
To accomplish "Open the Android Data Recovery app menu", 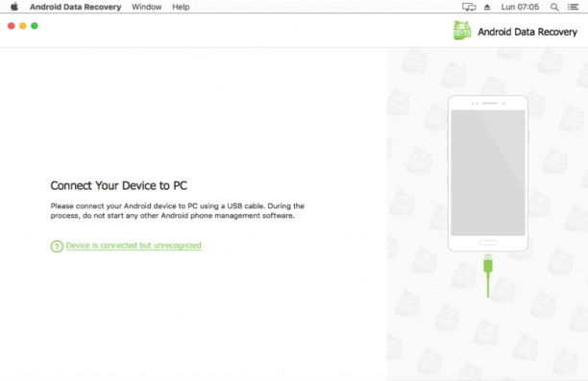I will coord(75,7).
